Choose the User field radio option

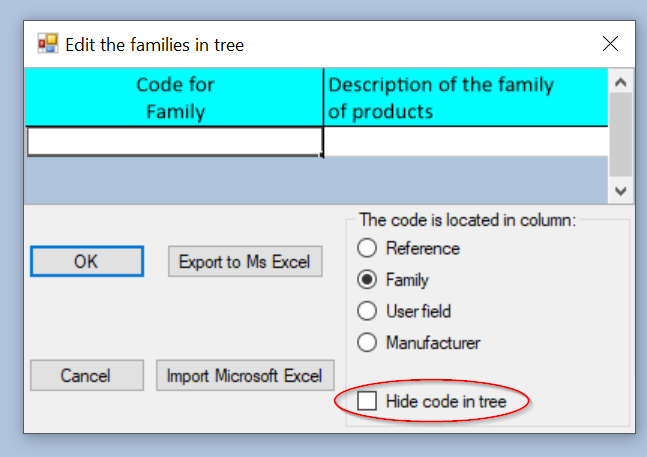tap(367, 311)
